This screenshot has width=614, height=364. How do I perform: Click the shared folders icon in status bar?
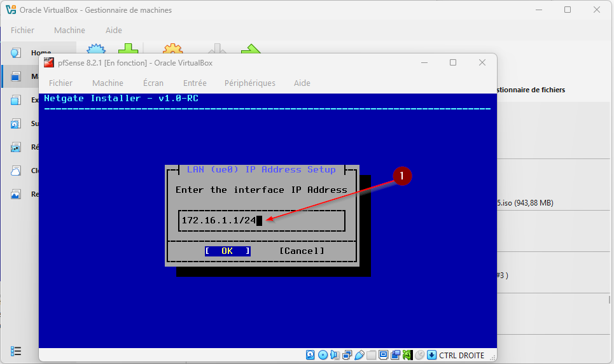pos(371,355)
